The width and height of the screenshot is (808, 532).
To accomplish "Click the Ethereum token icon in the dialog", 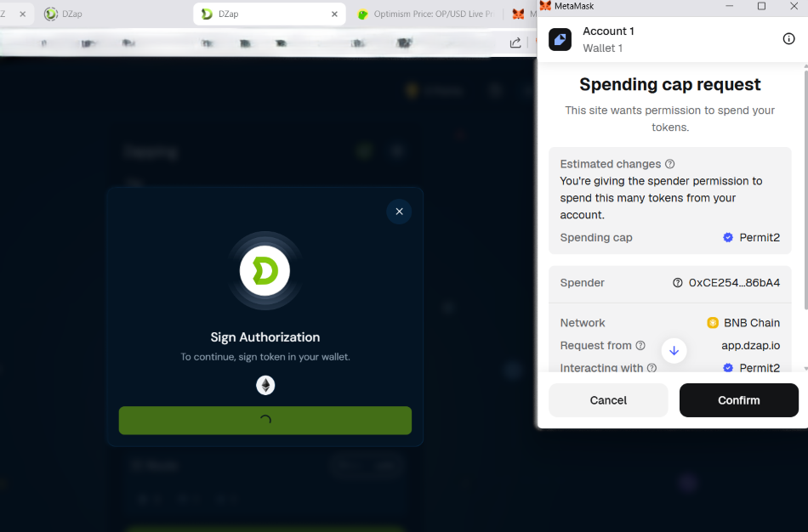I will click(x=265, y=385).
